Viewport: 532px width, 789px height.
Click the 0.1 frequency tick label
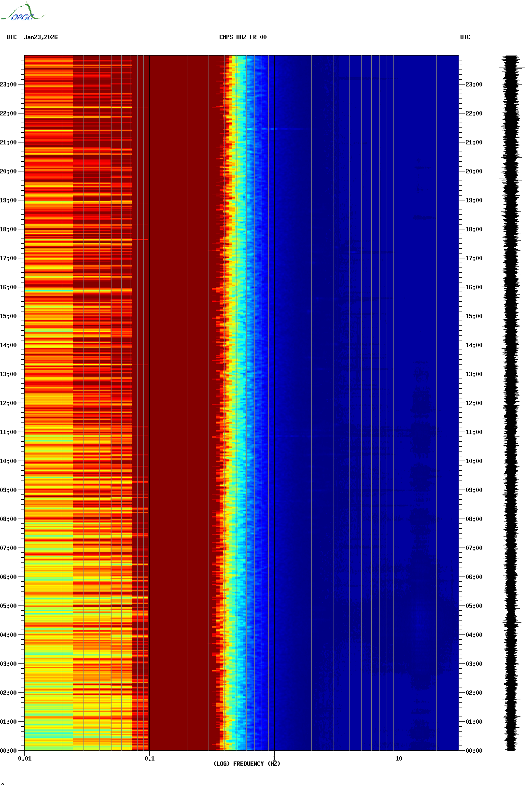point(150,759)
